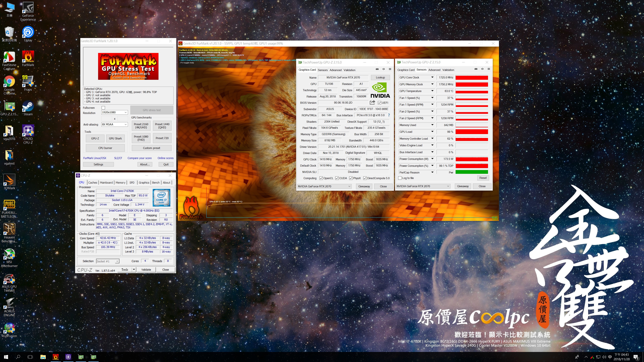This screenshot has height=362, width=644.
Task: Select MSI Afterburner desktop icon
Action: [x=9, y=258]
